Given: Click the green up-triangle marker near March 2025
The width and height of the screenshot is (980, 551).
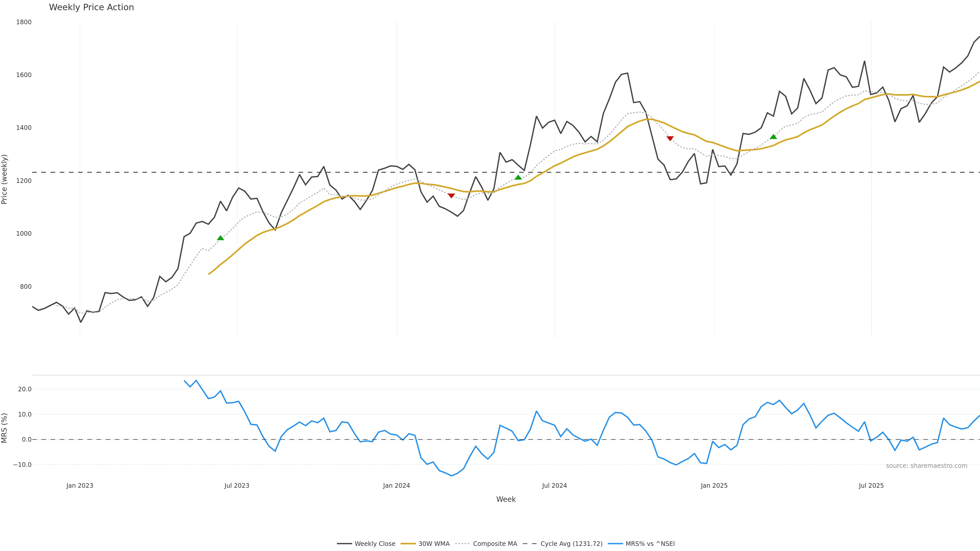Looking at the screenshot, I should click(x=774, y=137).
